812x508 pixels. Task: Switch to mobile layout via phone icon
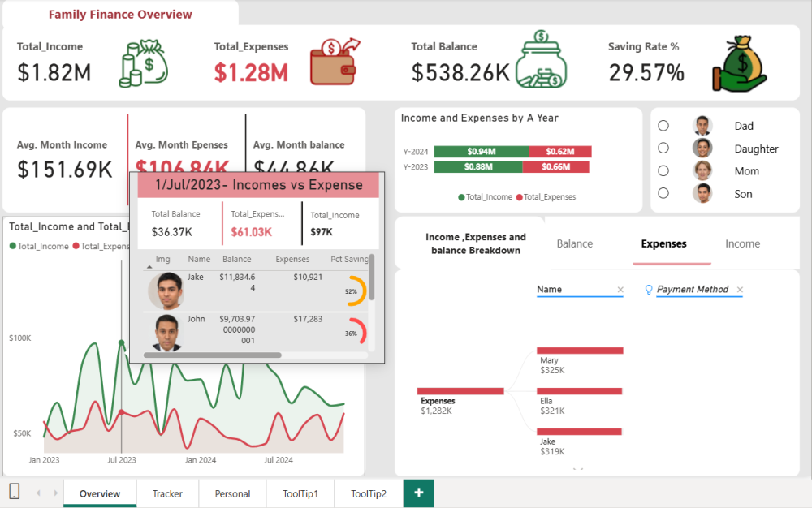[x=15, y=492]
